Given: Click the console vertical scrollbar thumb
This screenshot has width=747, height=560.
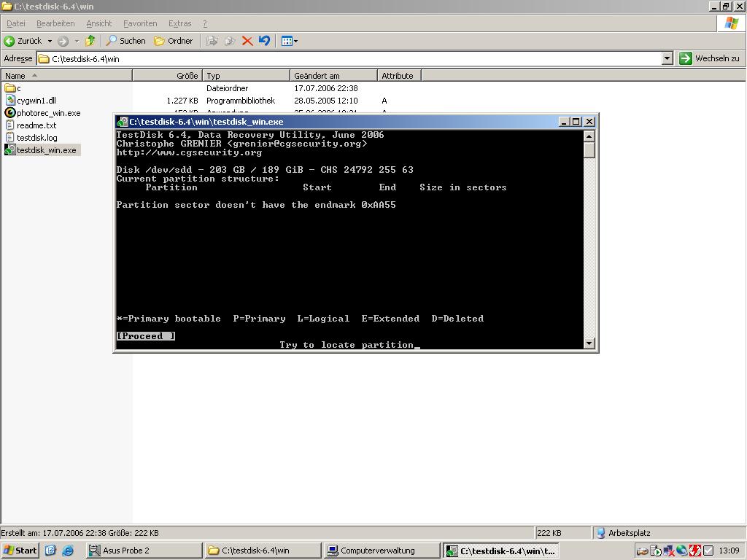Looking at the screenshot, I should tap(589, 150).
